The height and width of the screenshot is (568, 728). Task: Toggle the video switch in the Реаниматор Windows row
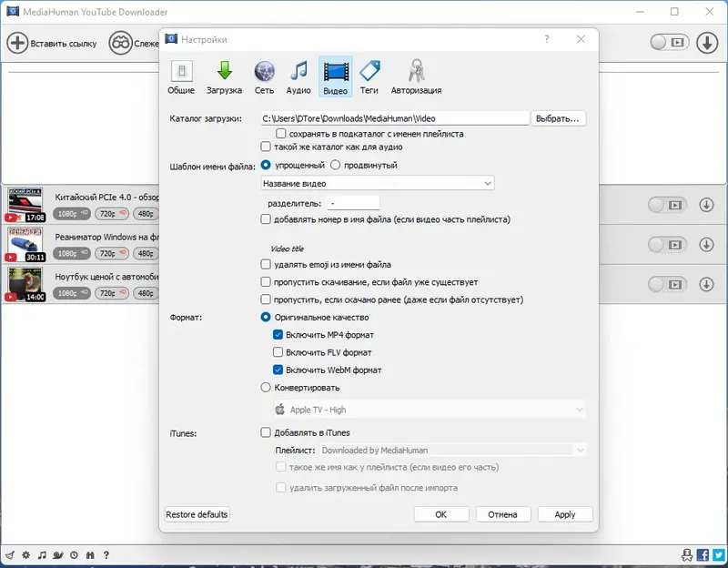pos(667,244)
